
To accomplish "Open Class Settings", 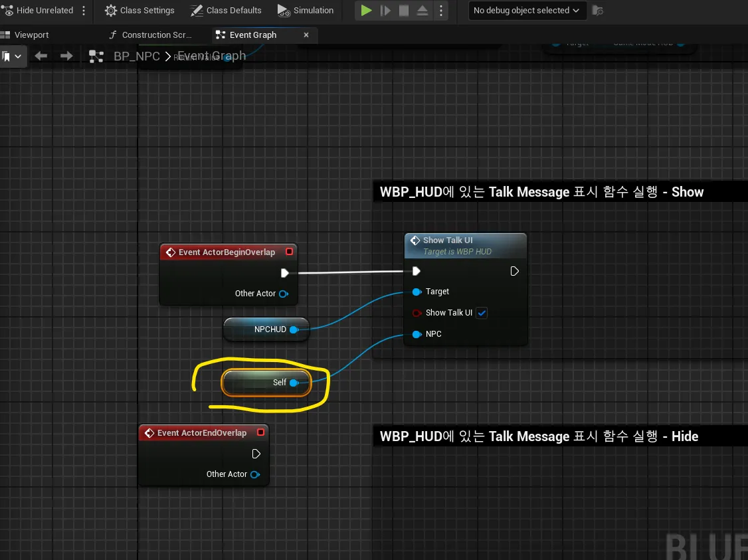I will click(x=140, y=10).
